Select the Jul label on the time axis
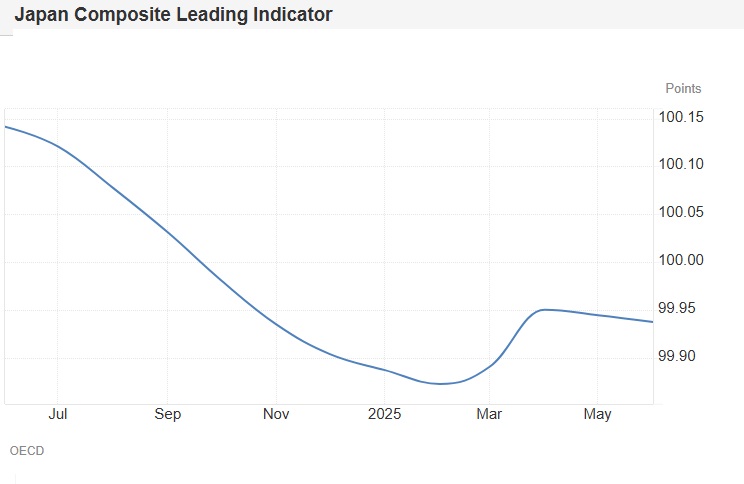Screen dimensions: 744x484 57,414
